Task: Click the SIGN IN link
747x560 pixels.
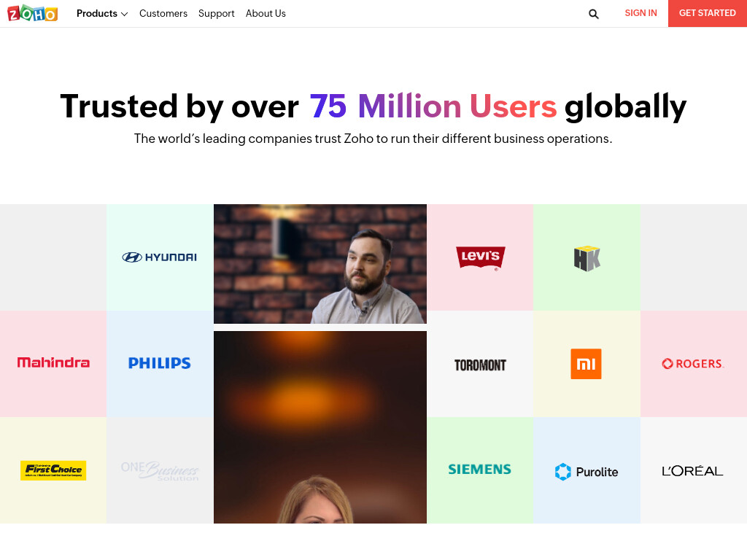Action: click(x=640, y=13)
